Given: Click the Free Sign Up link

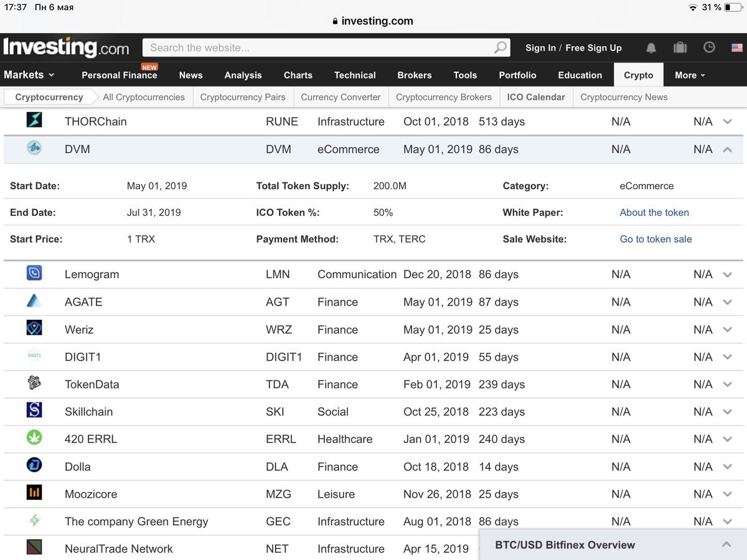Looking at the screenshot, I should click(x=593, y=48).
